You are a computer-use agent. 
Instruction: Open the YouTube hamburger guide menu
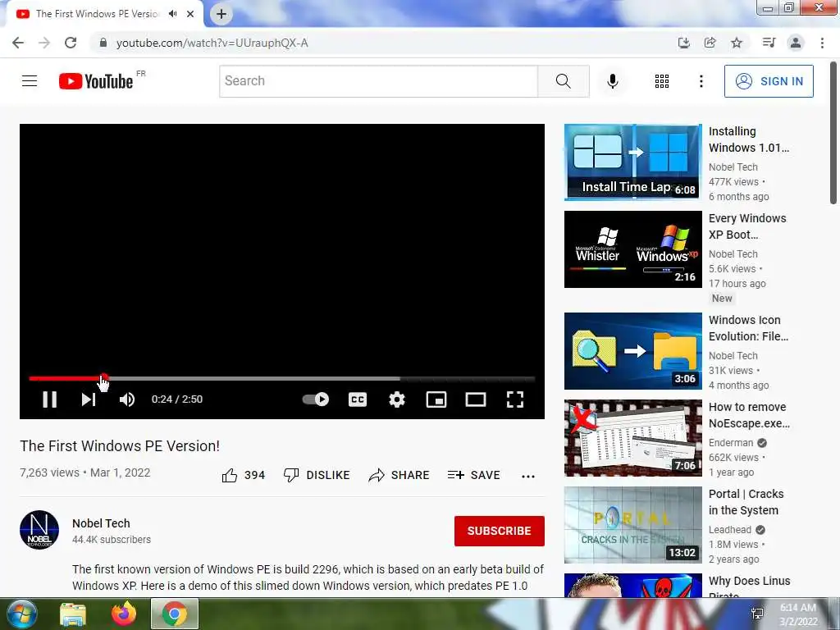point(30,81)
